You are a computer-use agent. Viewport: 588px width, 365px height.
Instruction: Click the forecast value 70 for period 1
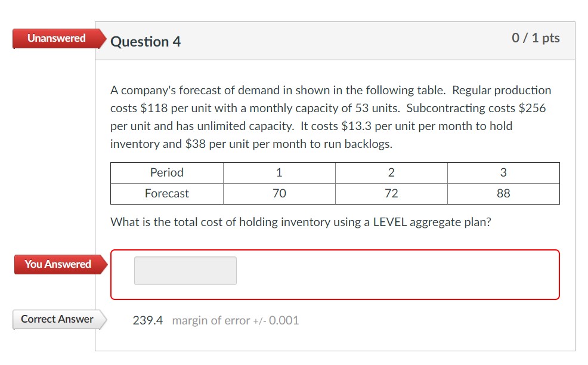point(279,193)
